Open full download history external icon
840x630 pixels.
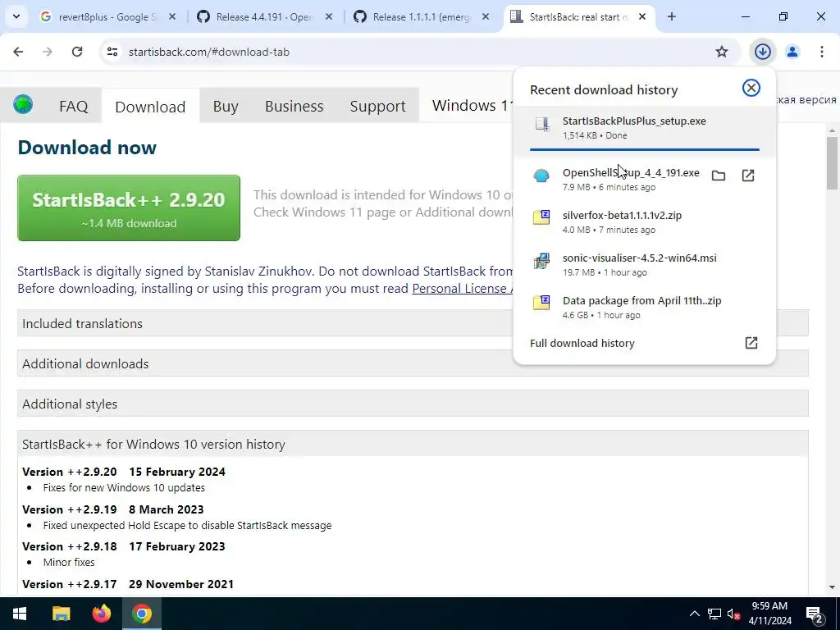click(751, 343)
